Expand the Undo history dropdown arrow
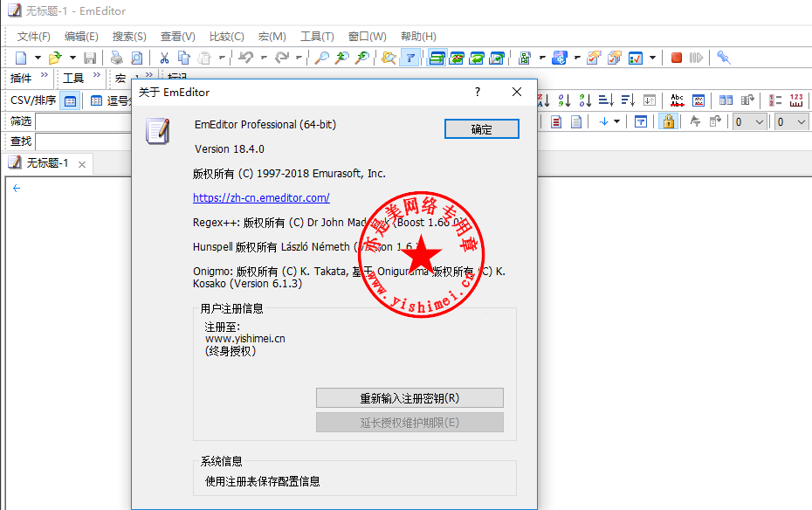812x510 pixels. (x=264, y=58)
